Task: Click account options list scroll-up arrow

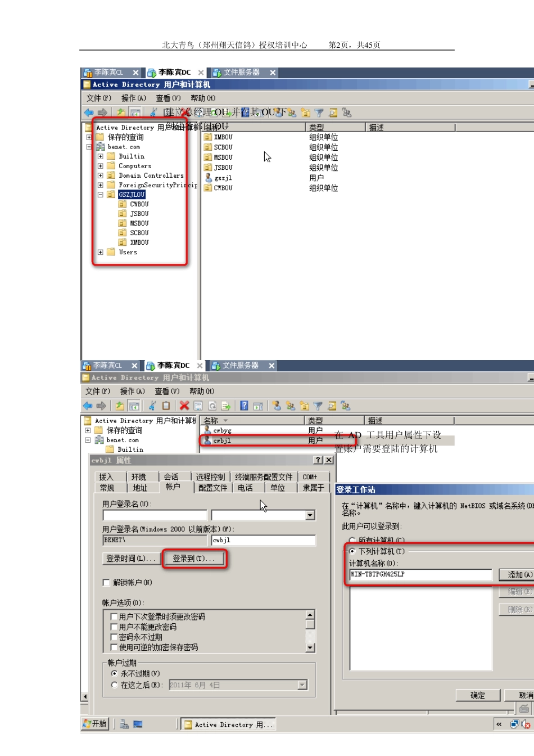Action: [x=310, y=615]
